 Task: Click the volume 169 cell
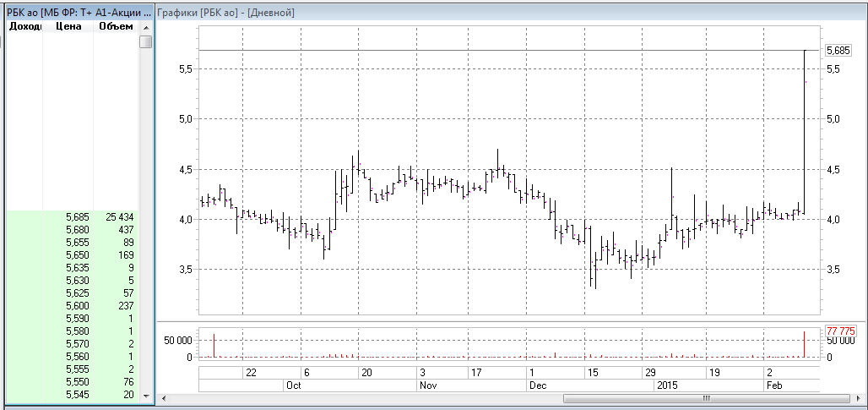[x=127, y=255]
